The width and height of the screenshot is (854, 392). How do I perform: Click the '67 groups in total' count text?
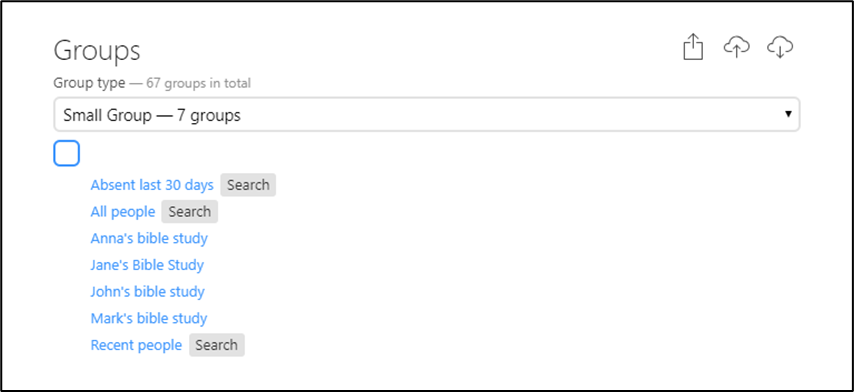point(198,83)
